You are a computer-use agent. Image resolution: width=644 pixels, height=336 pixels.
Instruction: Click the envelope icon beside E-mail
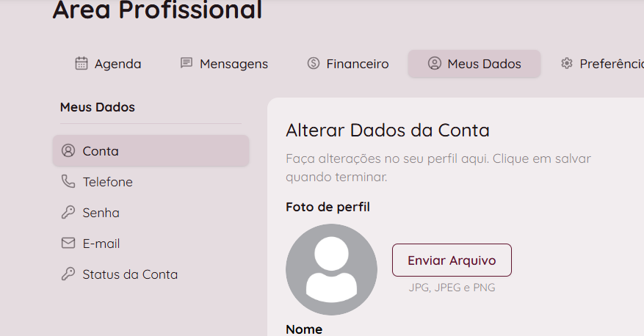tap(68, 244)
